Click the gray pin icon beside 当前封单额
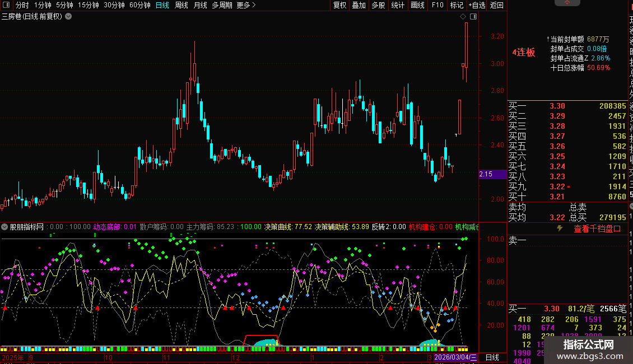The width and height of the screenshot is (633, 364). coord(547,40)
